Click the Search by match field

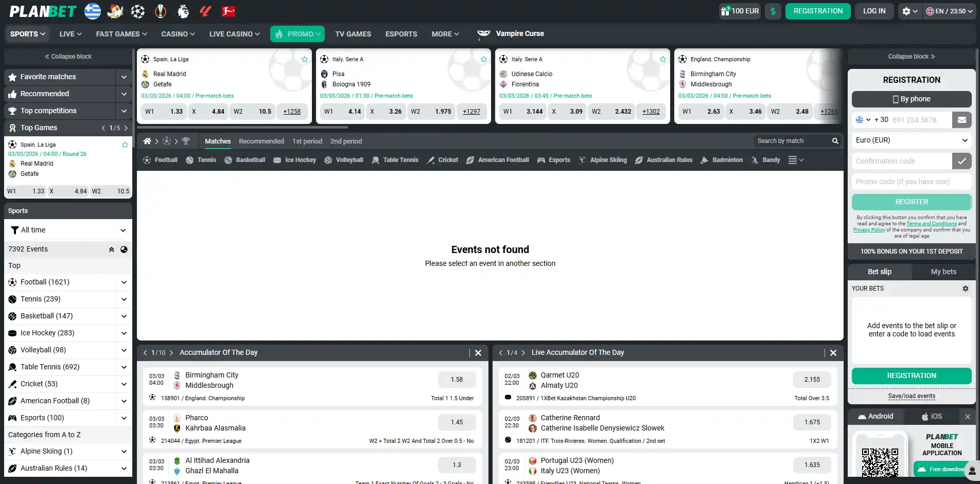pyautogui.click(x=793, y=141)
